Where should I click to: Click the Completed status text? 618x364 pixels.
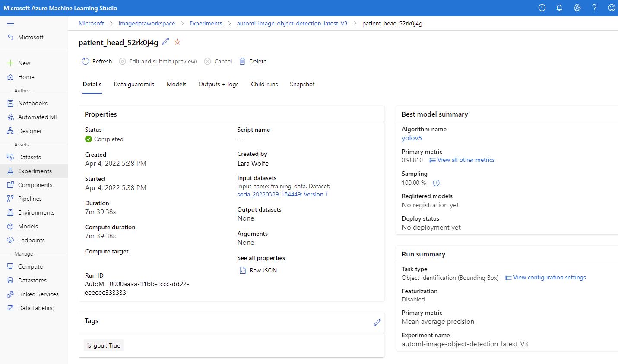(109, 139)
